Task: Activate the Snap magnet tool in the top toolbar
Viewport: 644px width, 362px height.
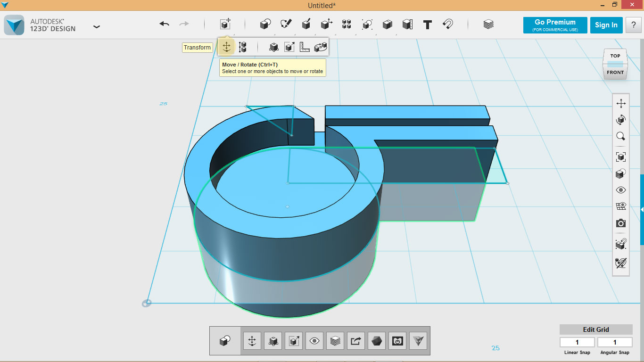Action: 447,25
